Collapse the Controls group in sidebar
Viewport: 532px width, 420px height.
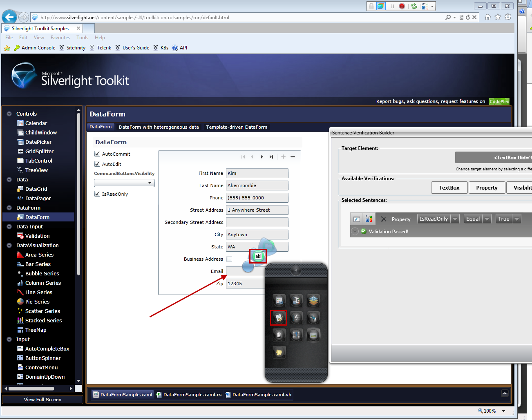tap(9, 114)
